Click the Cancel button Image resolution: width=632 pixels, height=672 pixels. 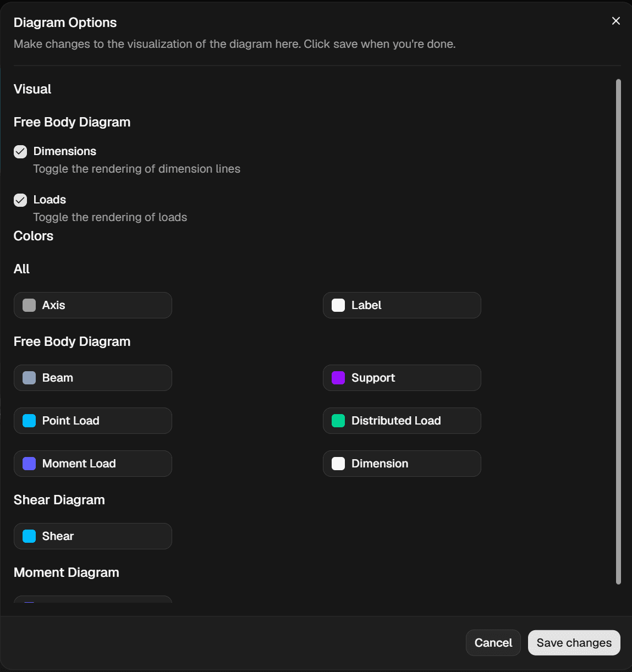pyautogui.click(x=493, y=643)
